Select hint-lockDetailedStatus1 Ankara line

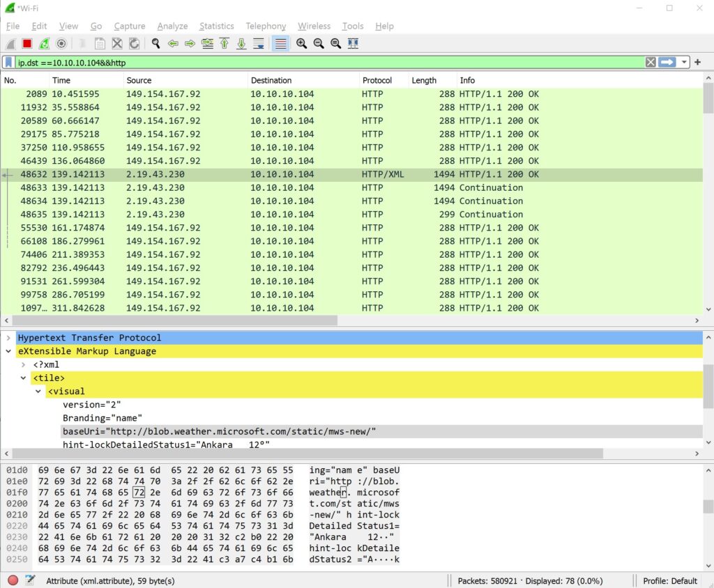point(166,444)
